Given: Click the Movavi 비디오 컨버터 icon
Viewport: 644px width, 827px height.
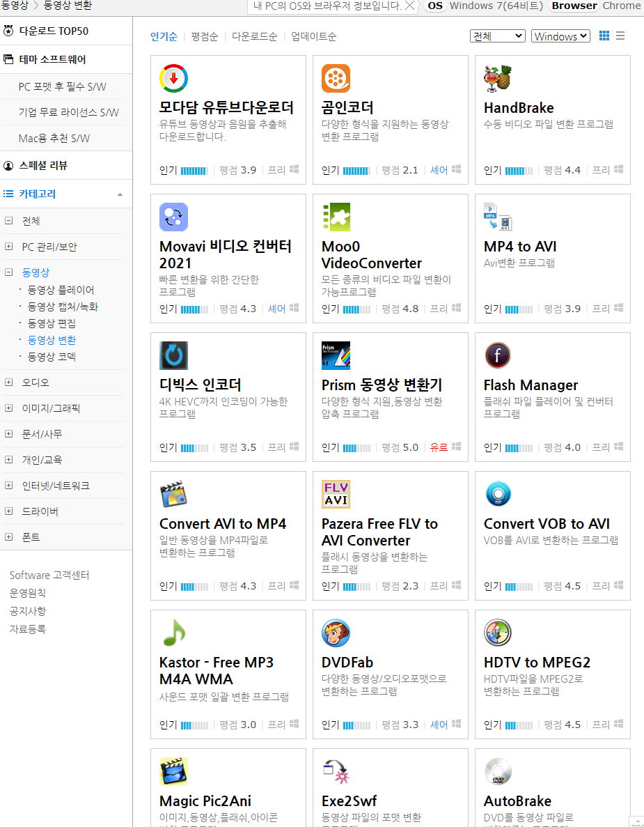Looking at the screenshot, I should [173, 217].
